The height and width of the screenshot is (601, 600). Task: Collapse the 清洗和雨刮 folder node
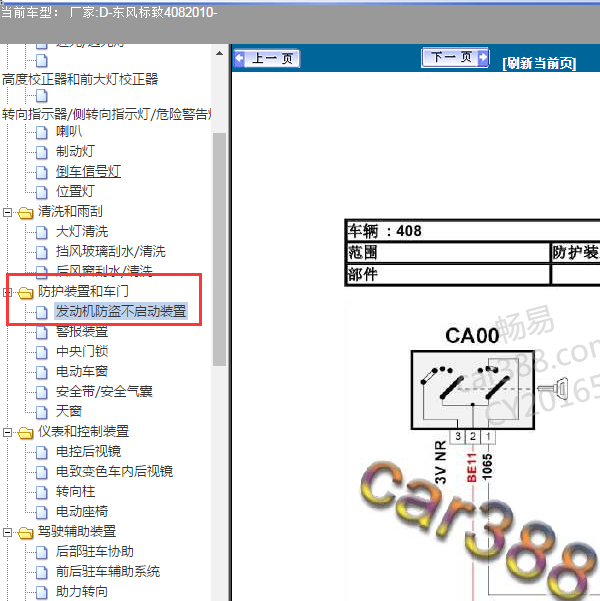[7, 212]
